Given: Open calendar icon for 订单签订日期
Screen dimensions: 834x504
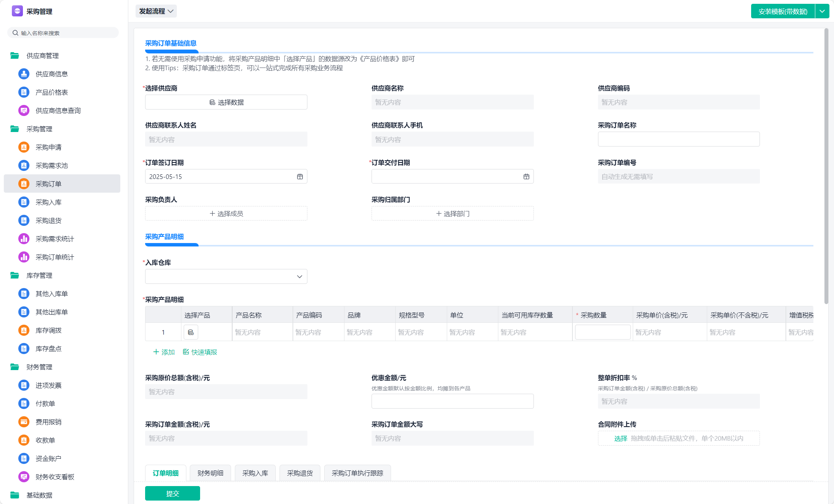Looking at the screenshot, I should click(300, 177).
